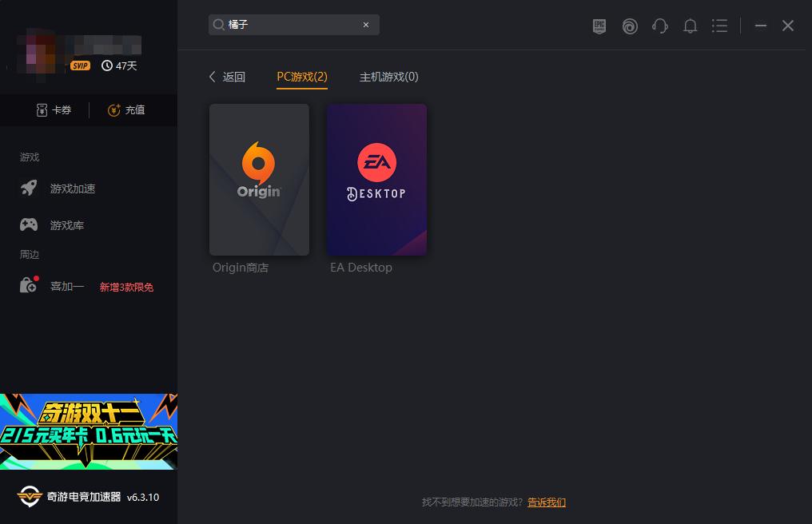This screenshot has height=524, width=812.
Task: Click the 新增3款限免 notice
Action: 126,288
